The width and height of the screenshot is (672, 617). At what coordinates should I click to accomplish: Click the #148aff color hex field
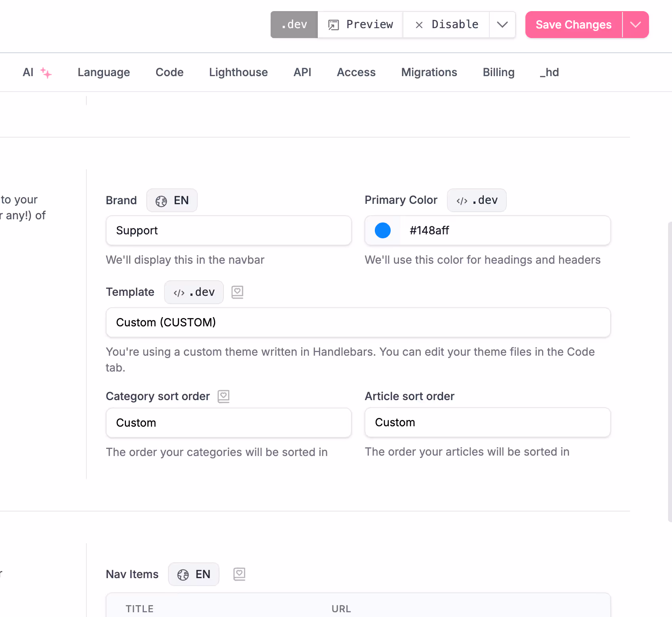(x=505, y=230)
